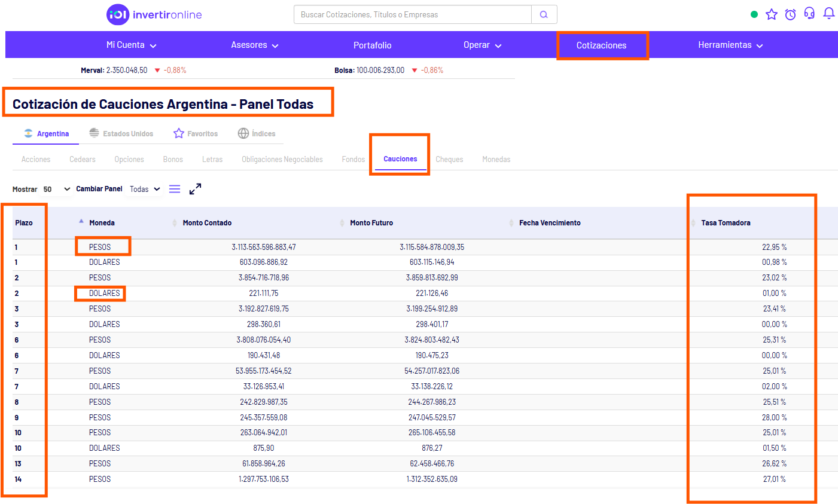
Task: Click the search magnifier button
Action: (544, 14)
